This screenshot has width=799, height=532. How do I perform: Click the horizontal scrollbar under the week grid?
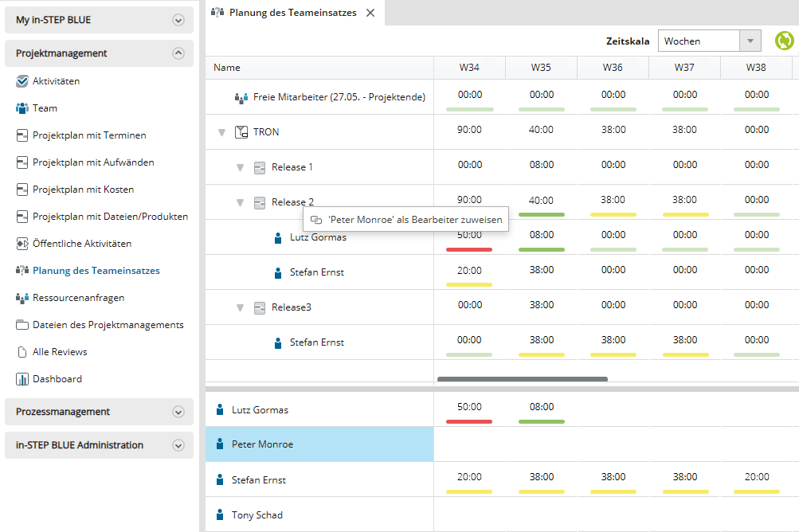522,379
